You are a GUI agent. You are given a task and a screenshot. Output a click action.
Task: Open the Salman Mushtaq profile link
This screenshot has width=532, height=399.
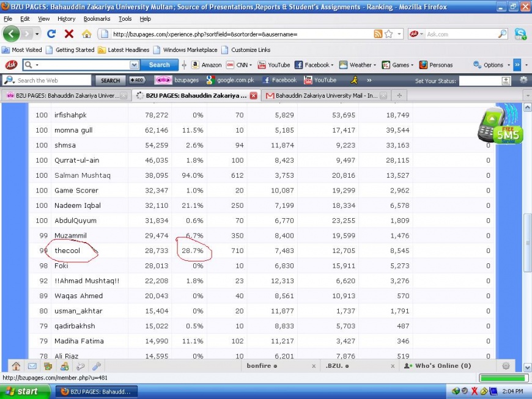click(x=83, y=175)
